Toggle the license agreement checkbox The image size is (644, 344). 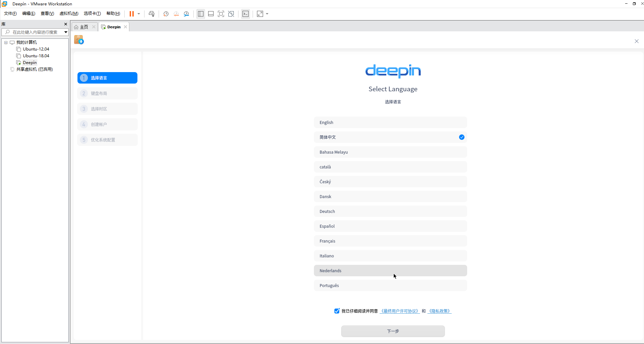(x=337, y=311)
